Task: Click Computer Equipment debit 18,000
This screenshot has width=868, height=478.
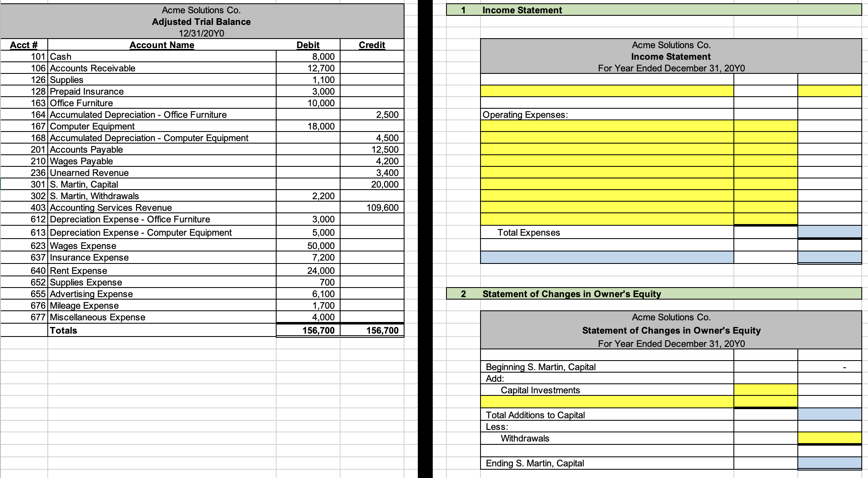Action: [308, 126]
